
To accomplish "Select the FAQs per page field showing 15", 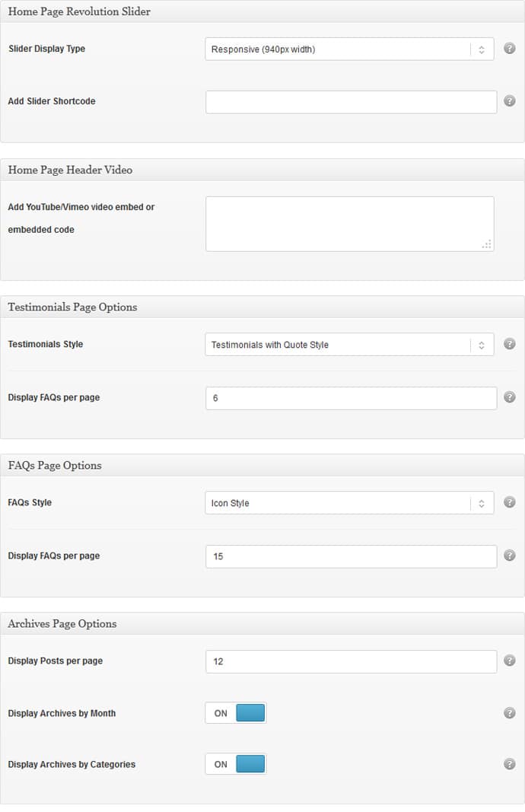I will 351,556.
